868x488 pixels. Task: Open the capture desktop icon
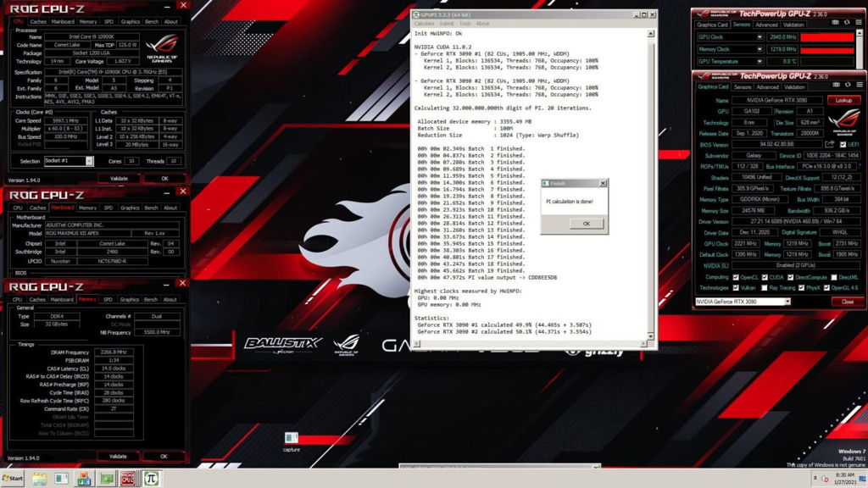click(x=292, y=441)
